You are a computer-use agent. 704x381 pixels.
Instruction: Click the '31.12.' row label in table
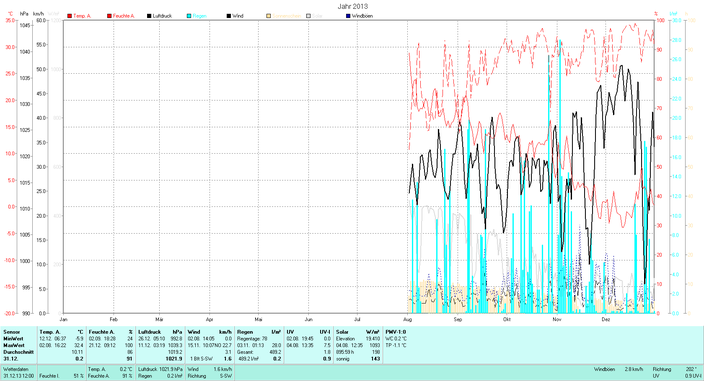coord(10,359)
